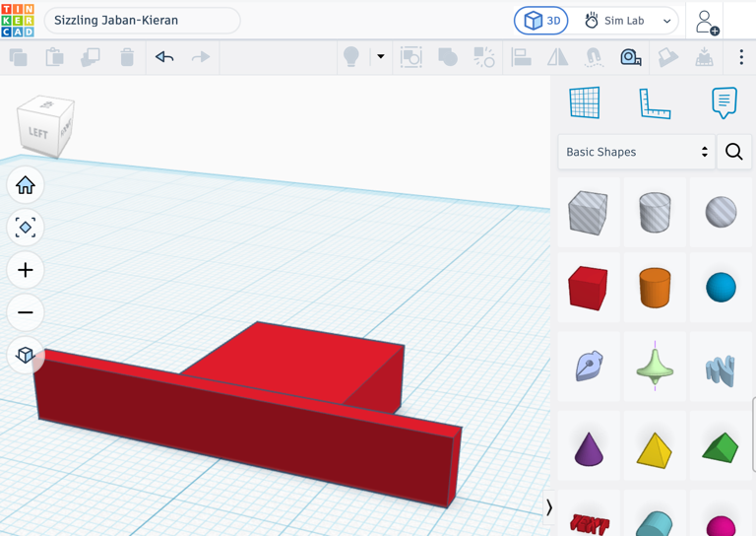Open the Basic Shapes category dropdown
Viewport: 756px width, 536px height.
pyautogui.click(x=637, y=152)
